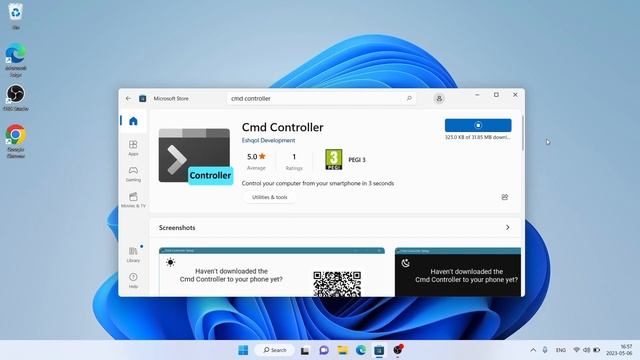The width and height of the screenshot is (640, 360).
Task: Click the download progress text
Action: pyautogui.click(x=478, y=138)
